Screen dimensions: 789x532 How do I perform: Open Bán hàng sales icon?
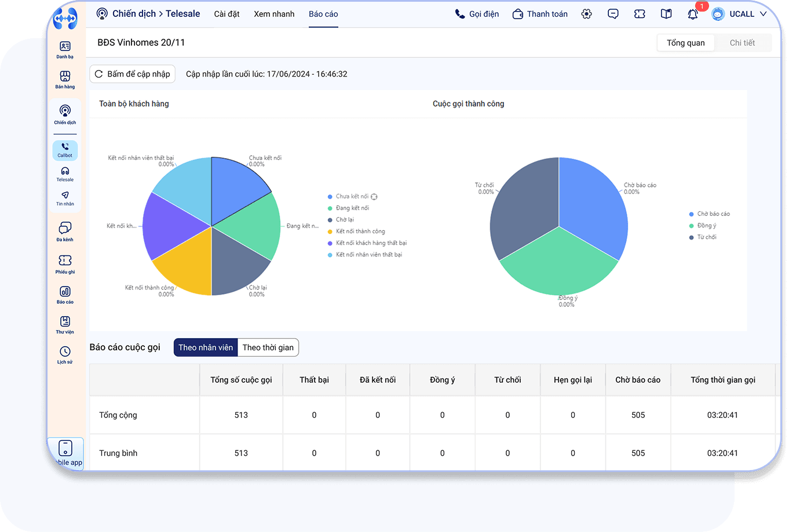(65, 79)
